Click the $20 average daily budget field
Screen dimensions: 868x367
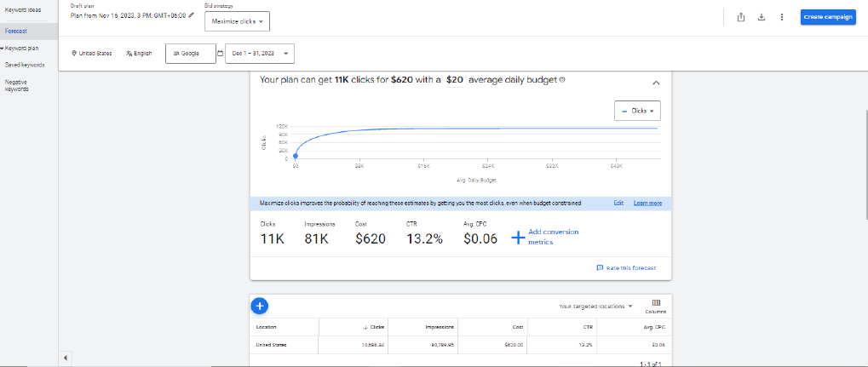pyautogui.click(x=455, y=80)
